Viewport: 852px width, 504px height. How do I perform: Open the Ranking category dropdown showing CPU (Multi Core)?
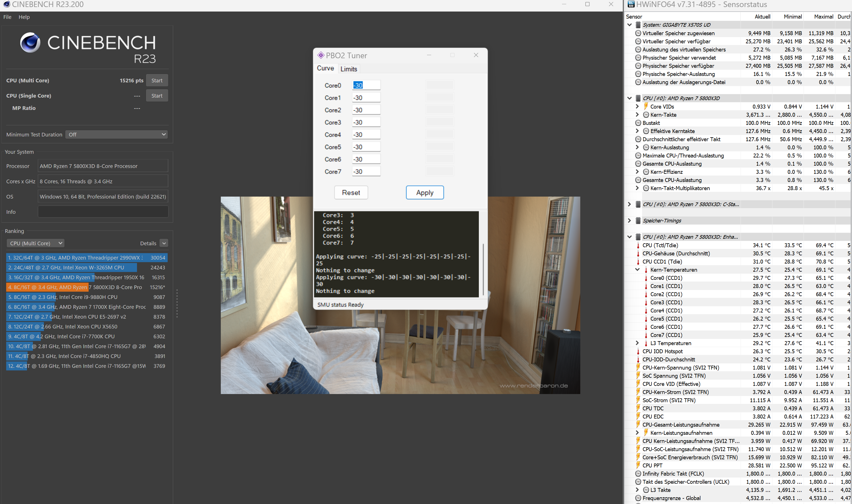pos(35,243)
